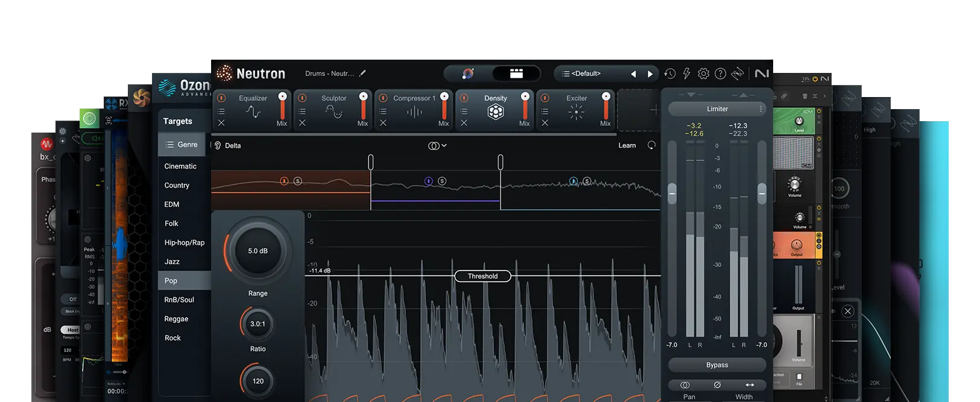Click the Sculptor waveform module icon

334,112
